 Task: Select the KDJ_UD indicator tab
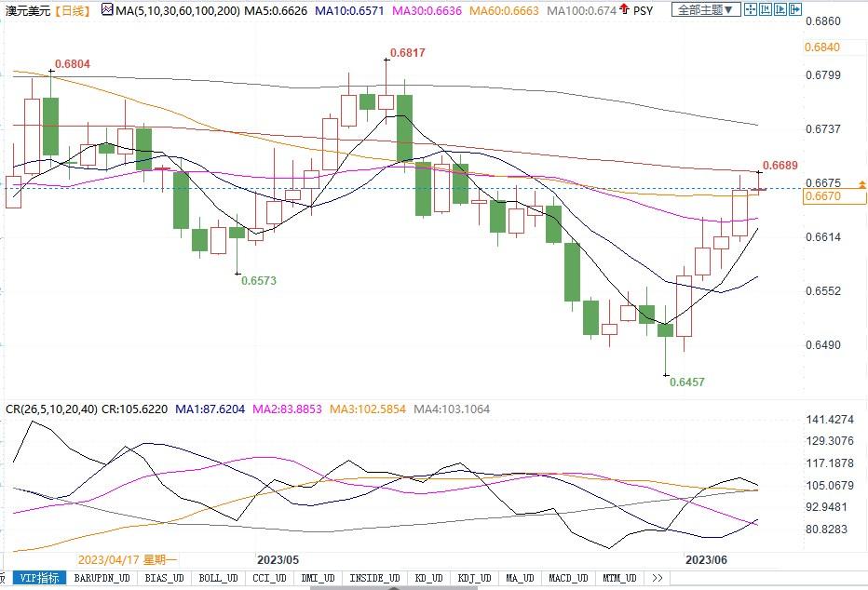[x=471, y=578]
